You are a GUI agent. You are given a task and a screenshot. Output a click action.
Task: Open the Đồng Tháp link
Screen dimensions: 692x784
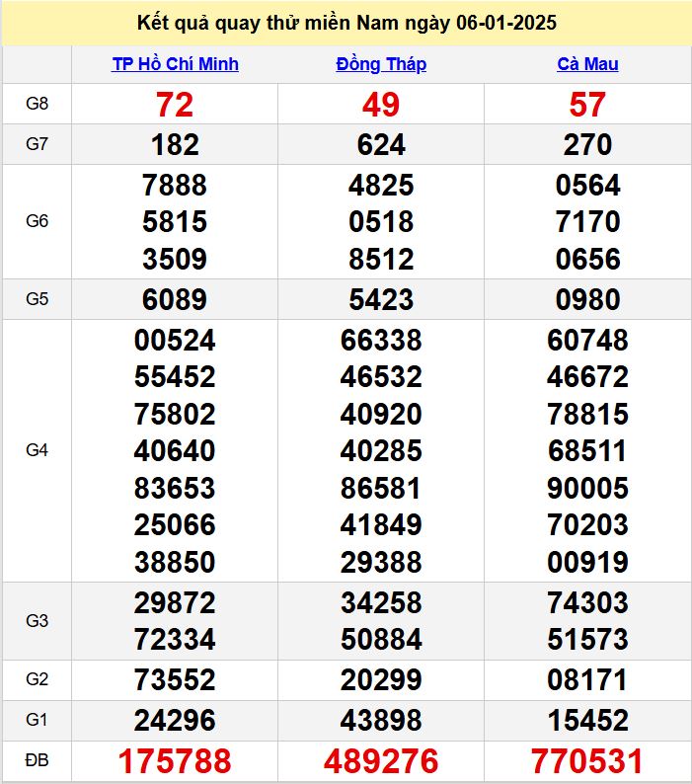[381, 64]
